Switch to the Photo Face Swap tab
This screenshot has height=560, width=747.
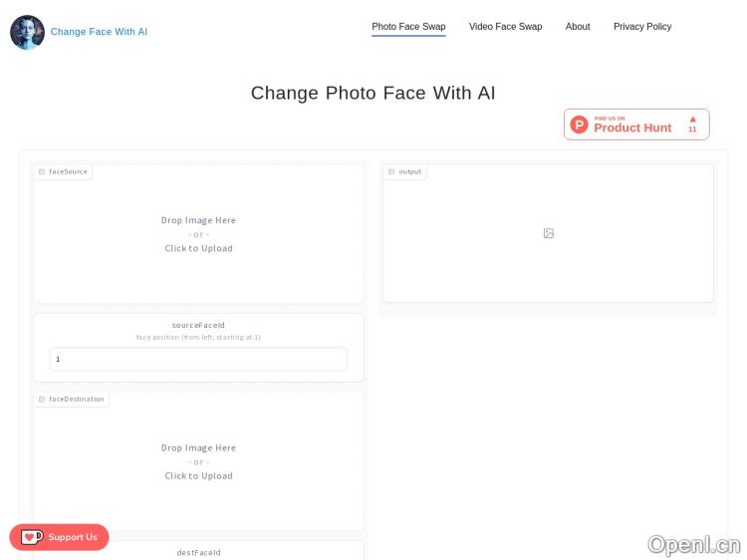(x=408, y=27)
